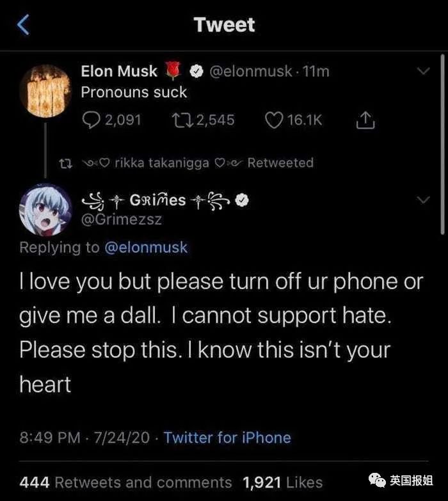Viewport: 448px width, 501px height.
Task: Open Grimes' anime avatar profile picture
Action: pyautogui.click(x=46, y=209)
